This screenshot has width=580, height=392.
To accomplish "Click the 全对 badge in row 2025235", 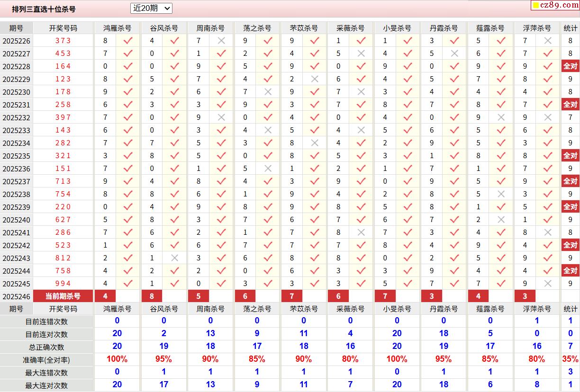I will tap(571, 156).
